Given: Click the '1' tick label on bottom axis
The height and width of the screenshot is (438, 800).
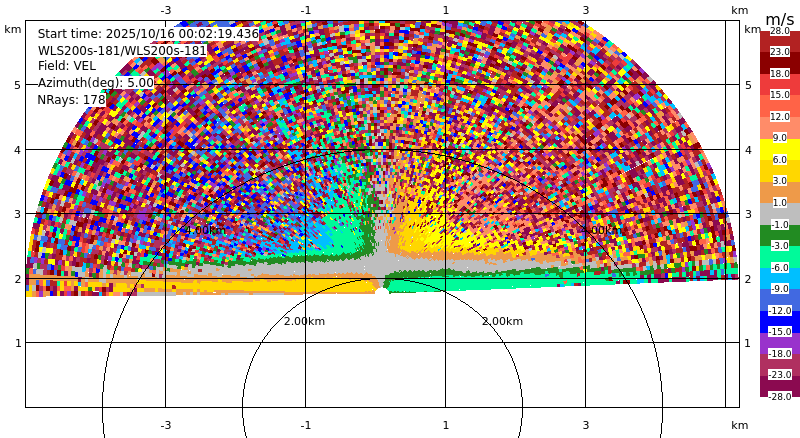Looking at the screenshot, I should [x=446, y=425].
